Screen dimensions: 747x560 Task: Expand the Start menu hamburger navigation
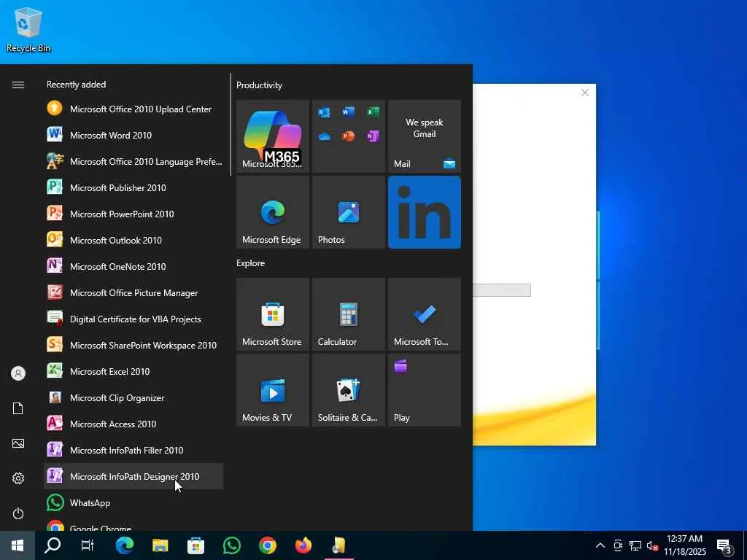(x=18, y=85)
